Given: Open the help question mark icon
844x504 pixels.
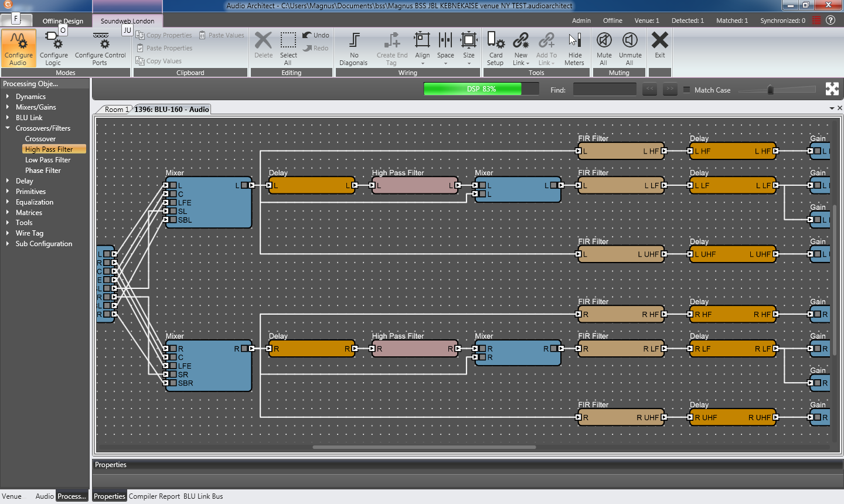Looking at the screenshot, I should coord(831,20).
